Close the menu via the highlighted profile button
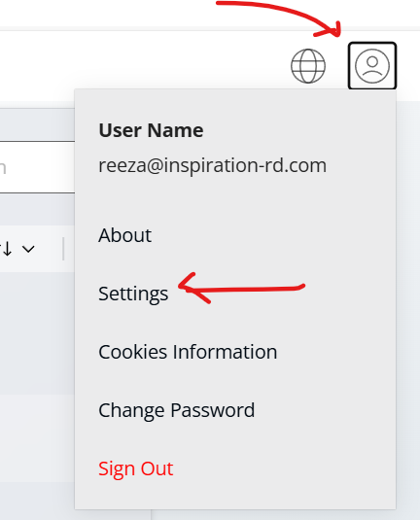This screenshot has width=420, height=520. 372,66
